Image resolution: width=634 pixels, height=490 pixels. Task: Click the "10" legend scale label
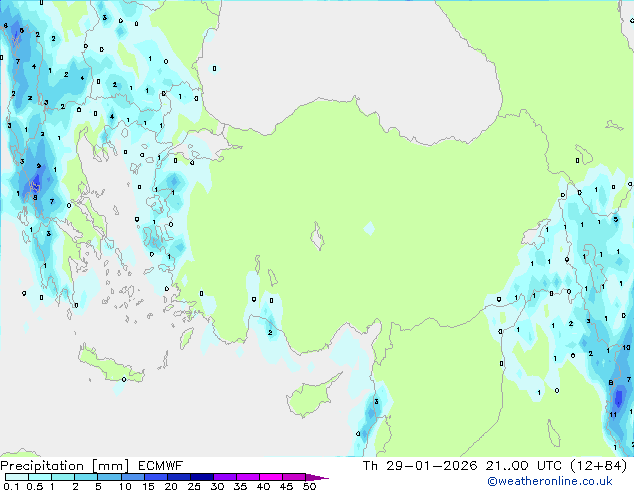(125, 486)
